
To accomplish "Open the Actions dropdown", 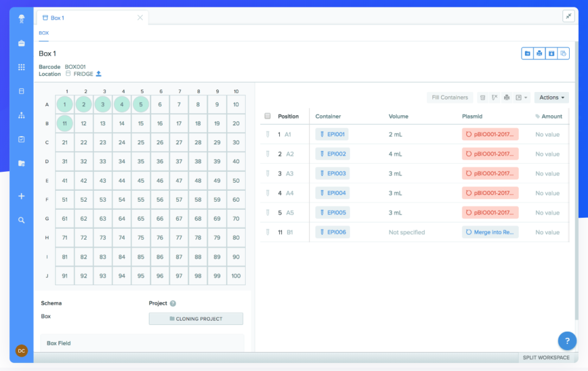I will [550, 98].
